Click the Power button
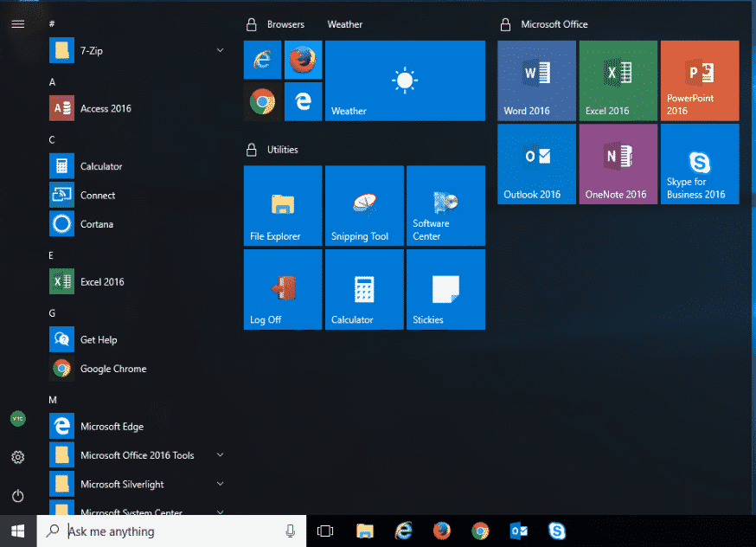Image resolution: width=756 pixels, height=547 pixels. [x=18, y=496]
